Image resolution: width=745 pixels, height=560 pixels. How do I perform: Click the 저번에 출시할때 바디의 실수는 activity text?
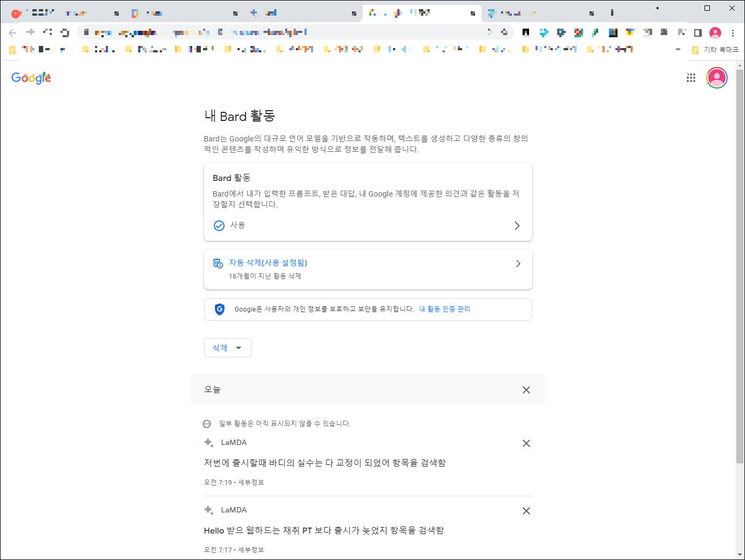pos(325,463)
